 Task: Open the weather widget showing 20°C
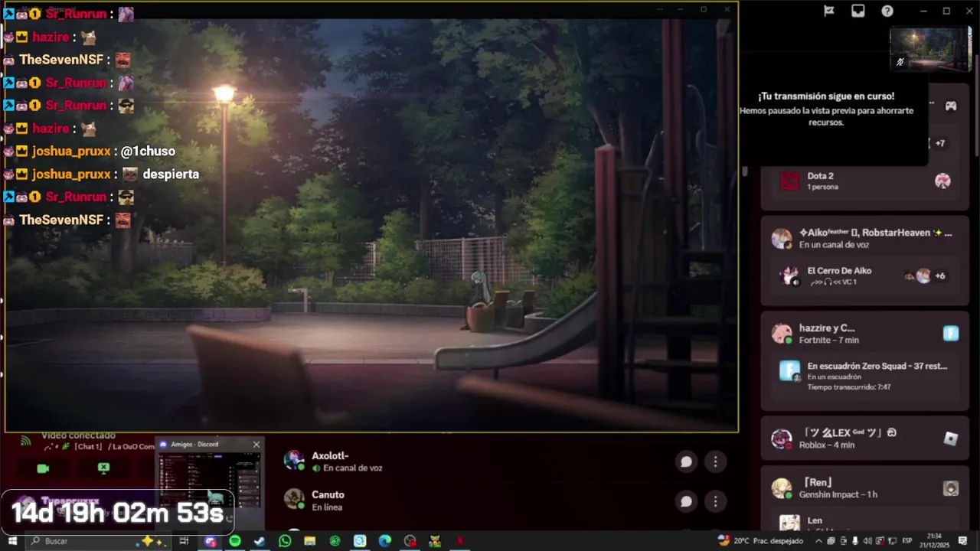click(x=760, y=540)
